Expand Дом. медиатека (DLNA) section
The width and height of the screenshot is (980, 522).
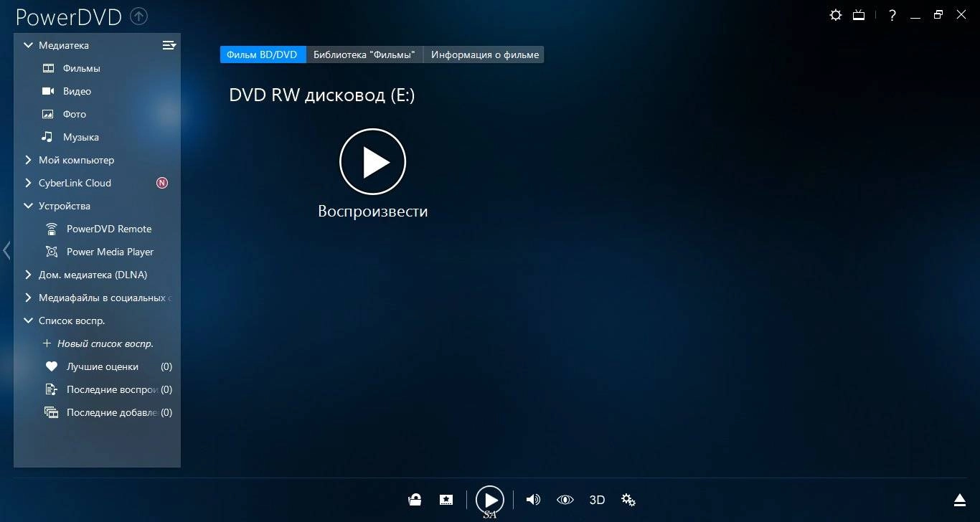[x=28, y=275]
